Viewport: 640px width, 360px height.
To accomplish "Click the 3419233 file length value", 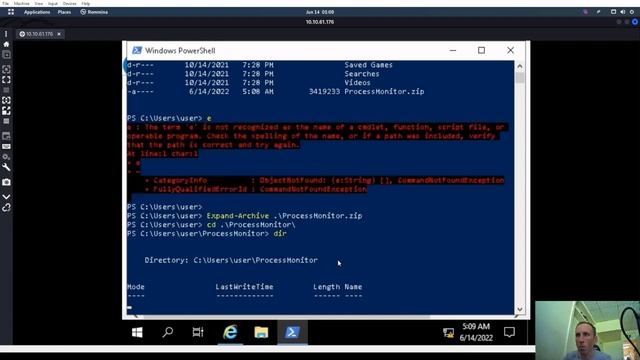I will 324,91.
